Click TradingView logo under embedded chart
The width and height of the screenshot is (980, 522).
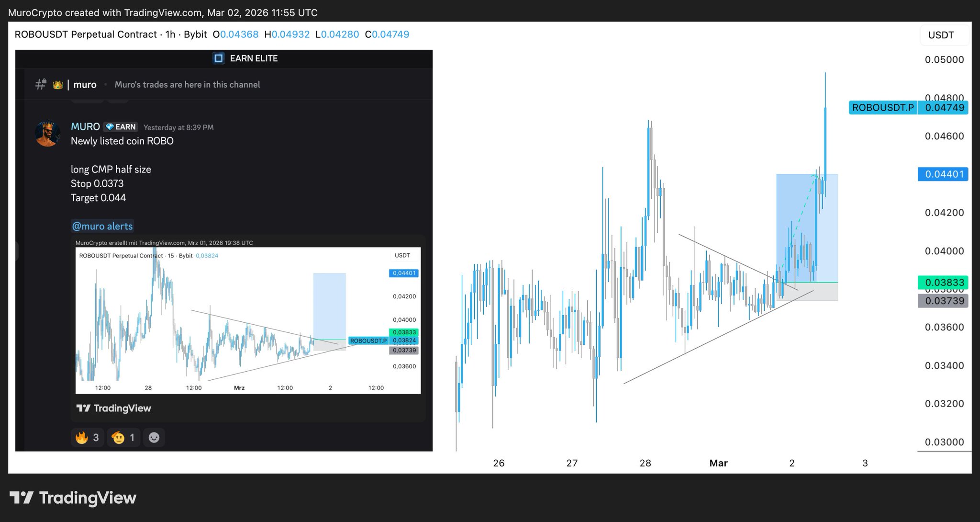click(x=114, y=408)
